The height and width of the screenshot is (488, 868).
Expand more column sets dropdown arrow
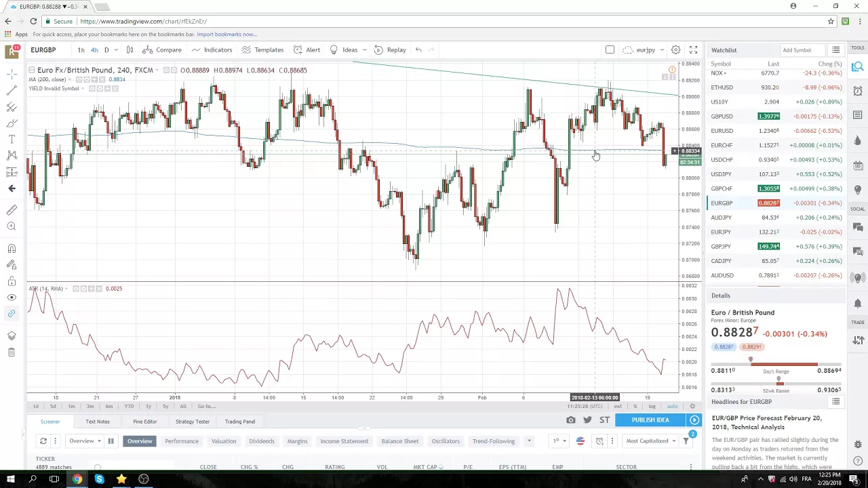tap(529, 441)
